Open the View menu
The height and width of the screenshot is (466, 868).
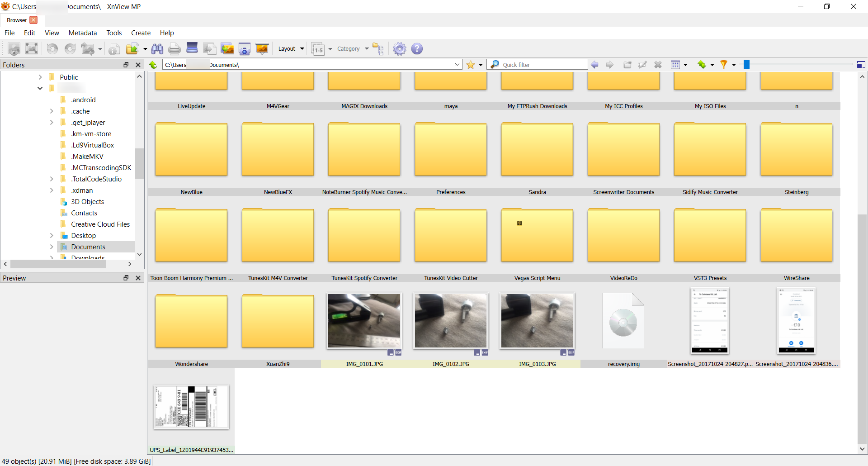(x=52, y=33)
